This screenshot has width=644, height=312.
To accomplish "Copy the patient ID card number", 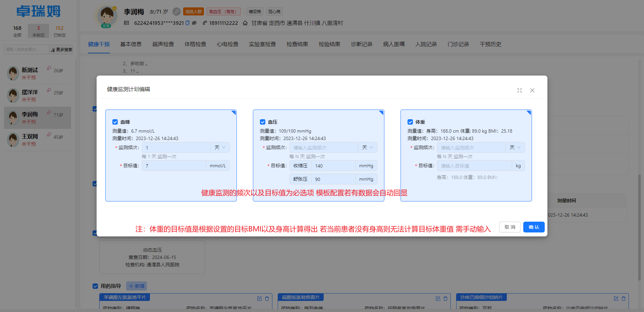I will (x=187, y=23).
